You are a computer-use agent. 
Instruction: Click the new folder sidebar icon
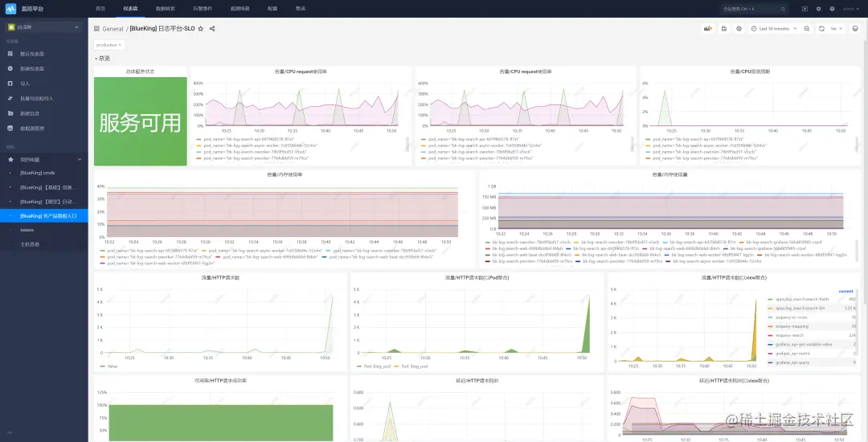point(10,113)
